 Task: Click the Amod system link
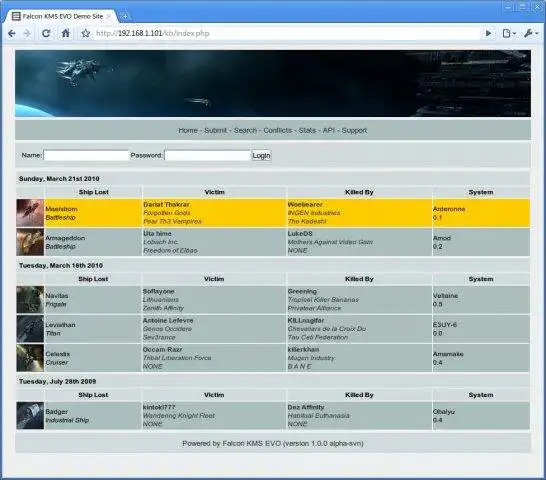point(442,238)
